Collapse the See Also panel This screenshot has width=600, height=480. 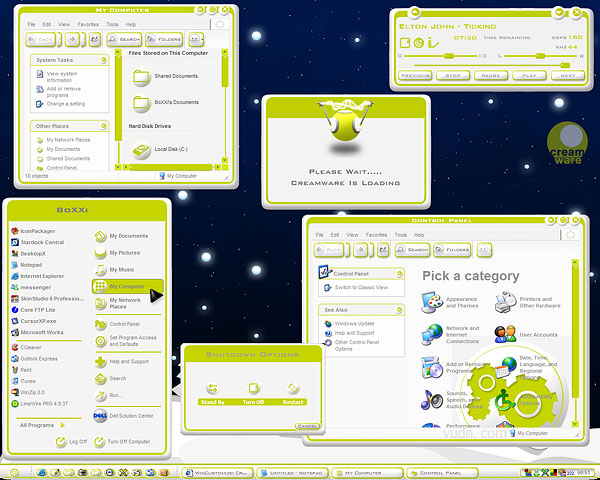click(x=399, y=310)
